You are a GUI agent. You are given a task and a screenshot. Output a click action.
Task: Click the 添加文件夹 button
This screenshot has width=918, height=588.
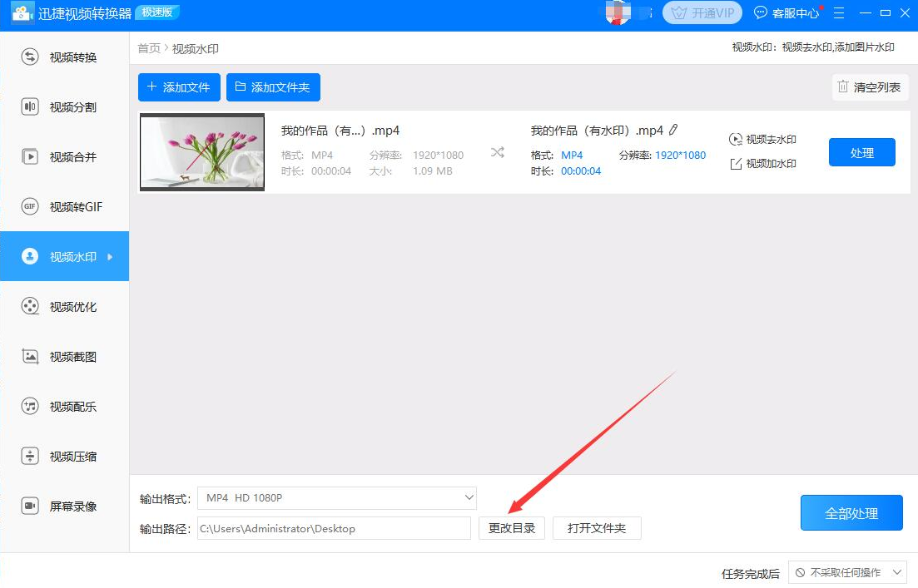[274, 87]
